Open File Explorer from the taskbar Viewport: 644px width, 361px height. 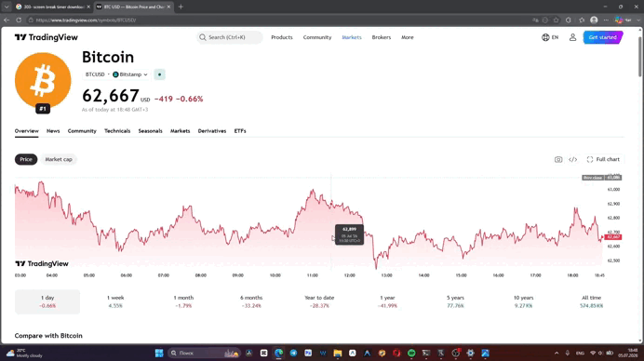click(338, 353)
